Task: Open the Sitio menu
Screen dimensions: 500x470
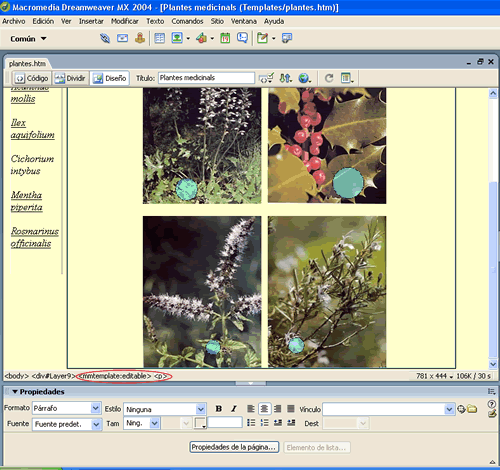Action: click(217, 21)
